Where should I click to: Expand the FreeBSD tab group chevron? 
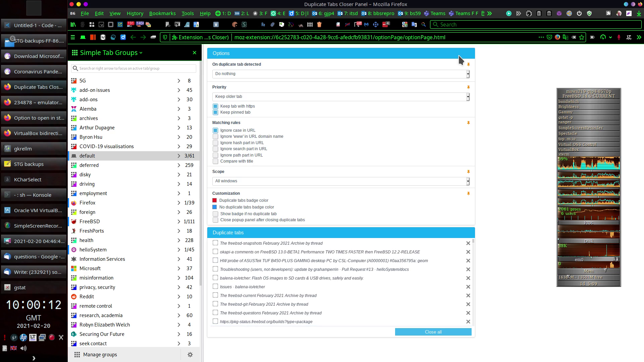tap(179, 222)
